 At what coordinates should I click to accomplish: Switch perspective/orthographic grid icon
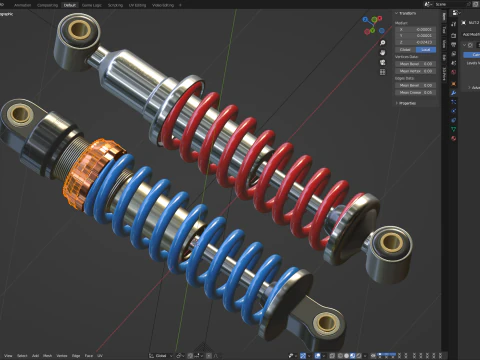pyautogui.click(x=383, y=72)
